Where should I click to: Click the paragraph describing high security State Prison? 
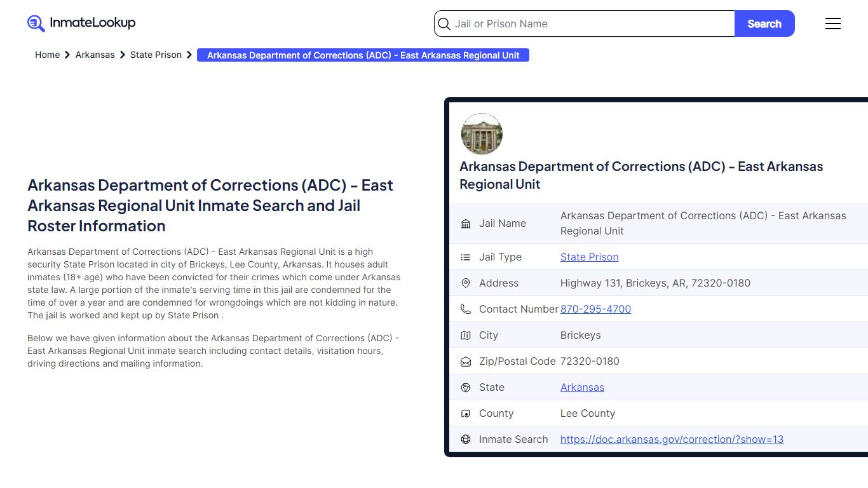(214, 283)
